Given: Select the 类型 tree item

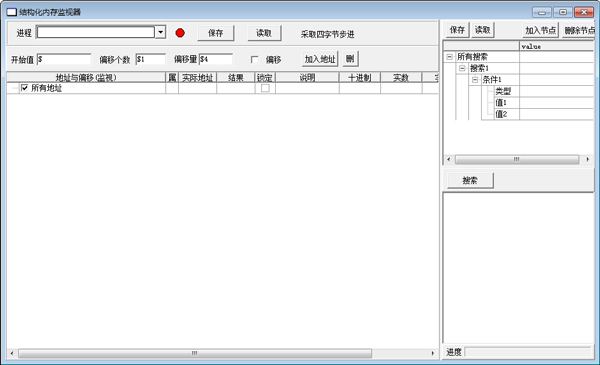Looking at the screenshot, I should (503, 91).
